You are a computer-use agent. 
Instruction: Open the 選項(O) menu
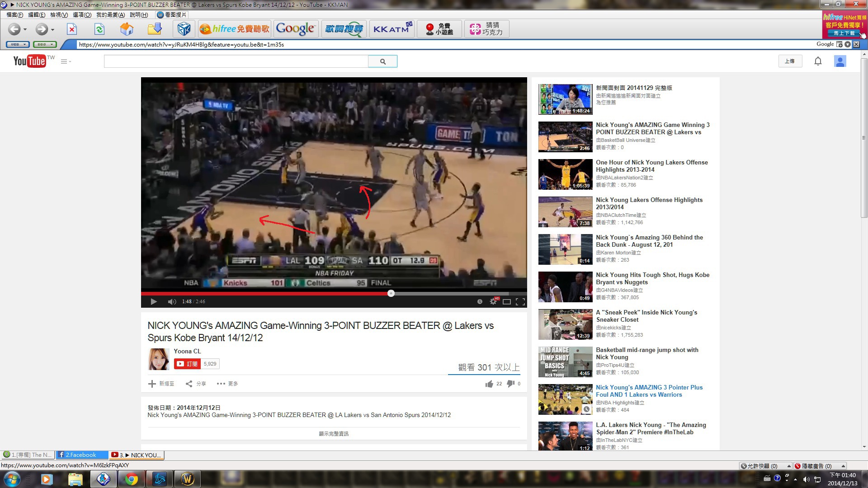(x=82, y=14)
